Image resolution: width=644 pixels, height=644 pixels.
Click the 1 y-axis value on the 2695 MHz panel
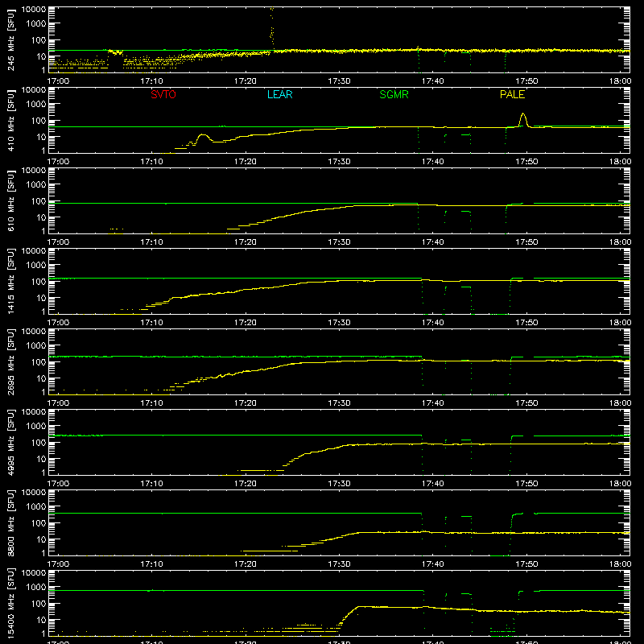[x=43, y=392]
